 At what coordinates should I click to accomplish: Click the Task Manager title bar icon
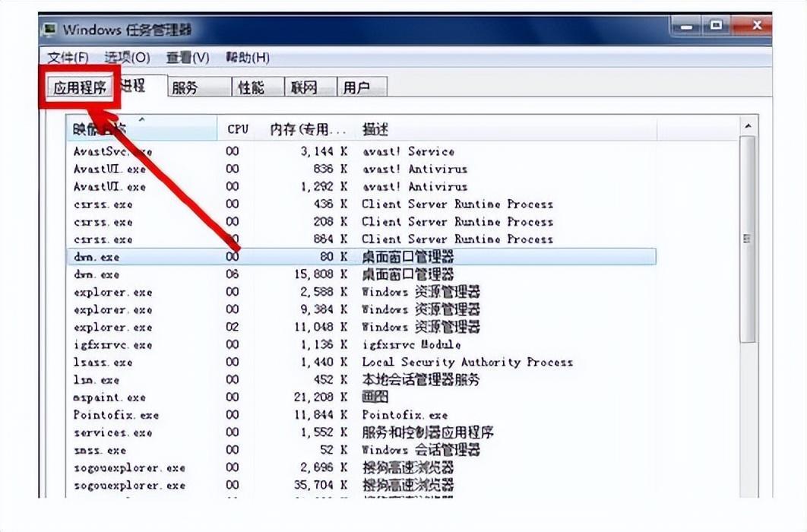[x=49, y=30]
